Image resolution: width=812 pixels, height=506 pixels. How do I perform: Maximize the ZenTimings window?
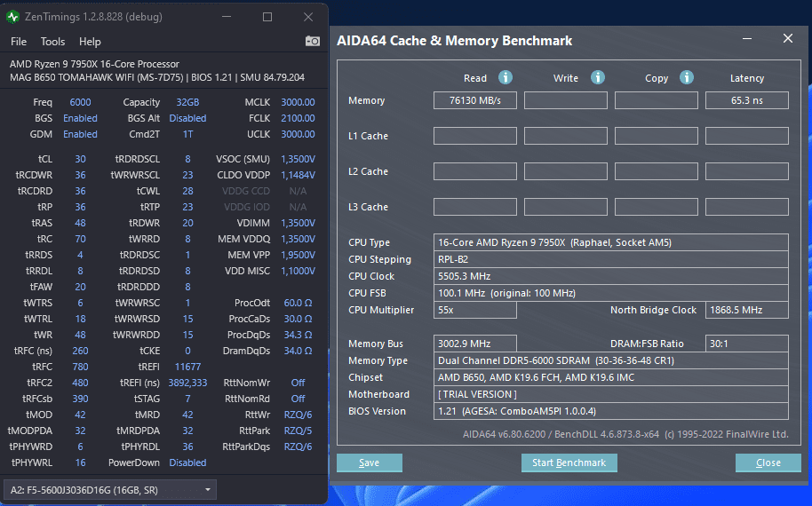click(267, 17)
